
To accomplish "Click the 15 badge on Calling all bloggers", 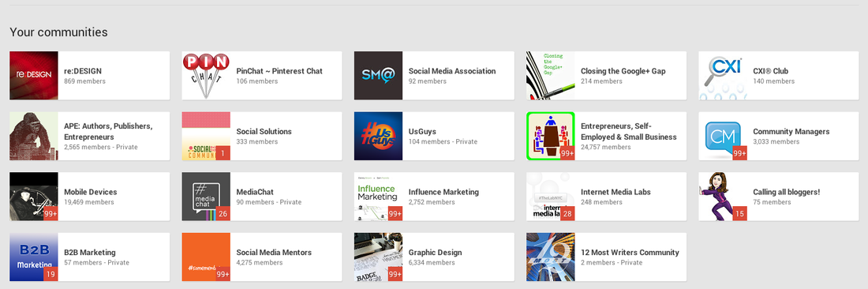I will [x=739, y=214].
